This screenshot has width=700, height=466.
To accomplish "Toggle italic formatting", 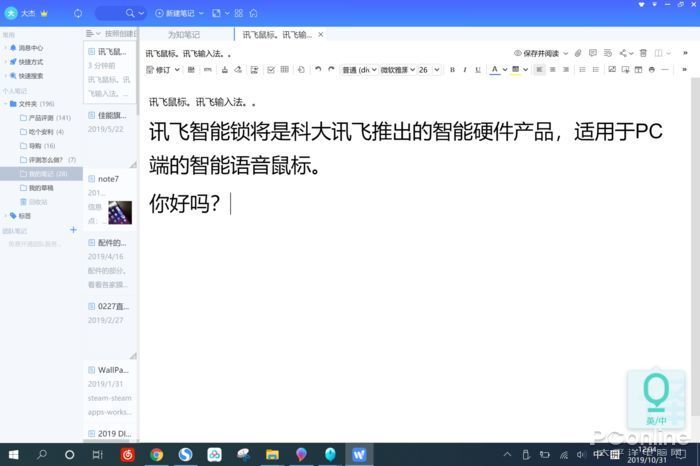I will tap(465, 70).
